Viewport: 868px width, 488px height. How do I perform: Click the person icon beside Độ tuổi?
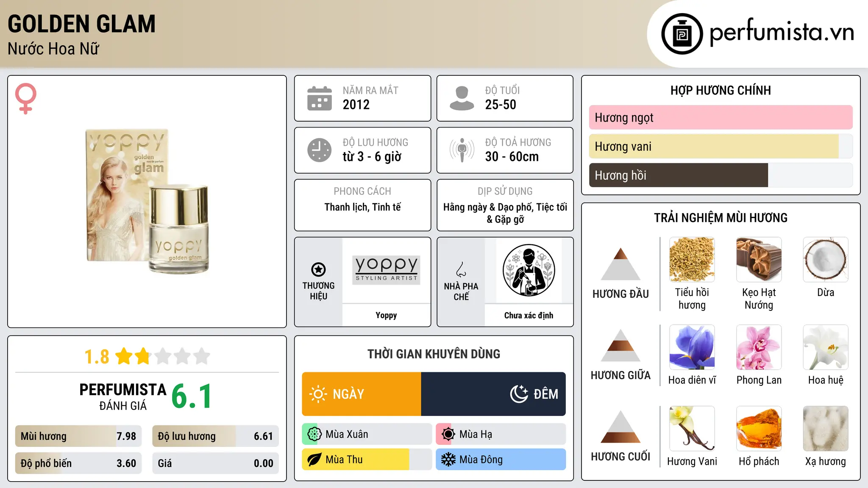point(462,98)
